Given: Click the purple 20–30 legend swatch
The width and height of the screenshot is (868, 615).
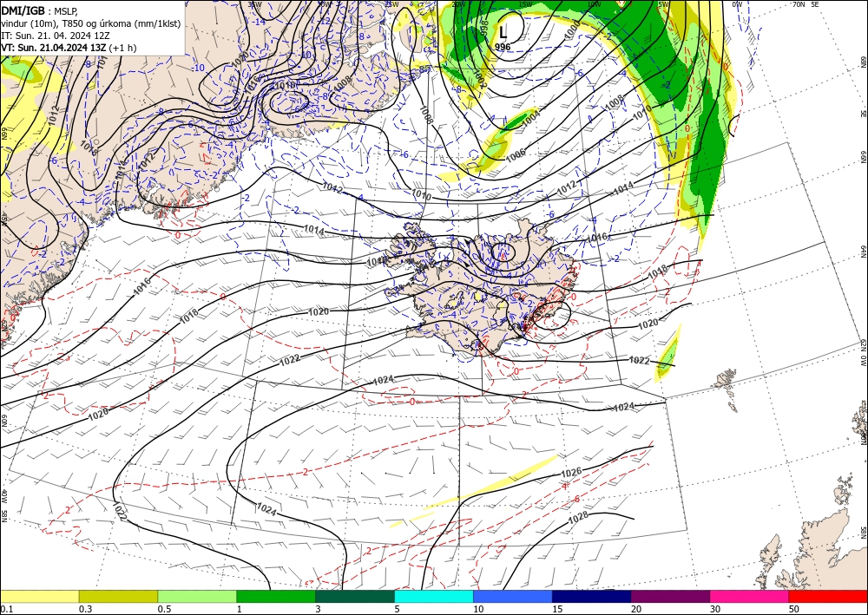Looking at the screenshot, I should [670, 596].
